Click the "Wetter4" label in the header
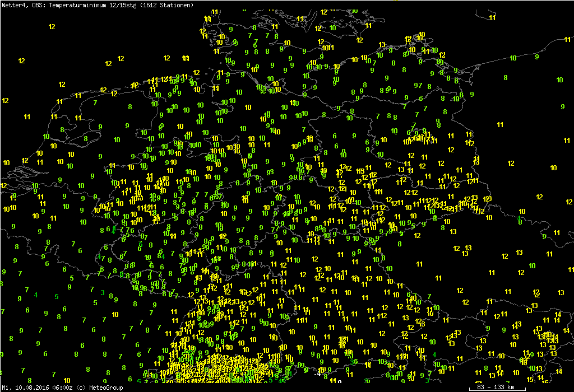The width and height of the screenshot is (574, 392). [12, 5]
